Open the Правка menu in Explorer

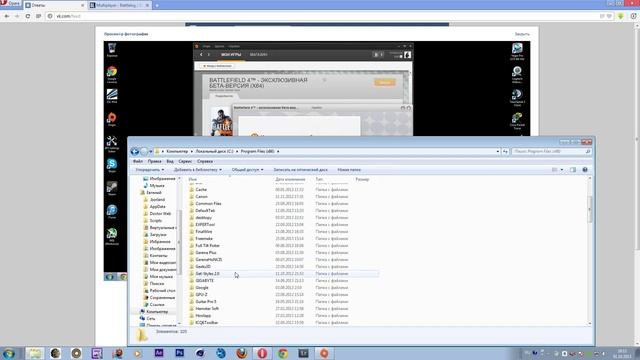(x=154, y=162)
